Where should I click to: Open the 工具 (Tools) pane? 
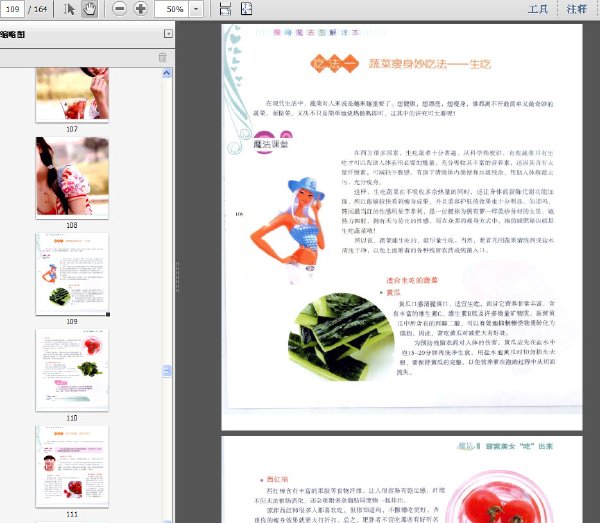[538, 9]
